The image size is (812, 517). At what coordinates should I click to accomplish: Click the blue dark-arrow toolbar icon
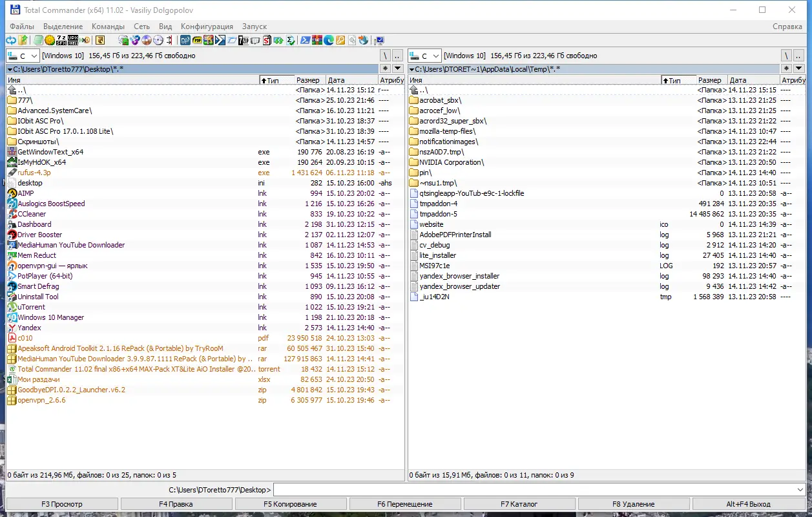(x=220, y=40)
